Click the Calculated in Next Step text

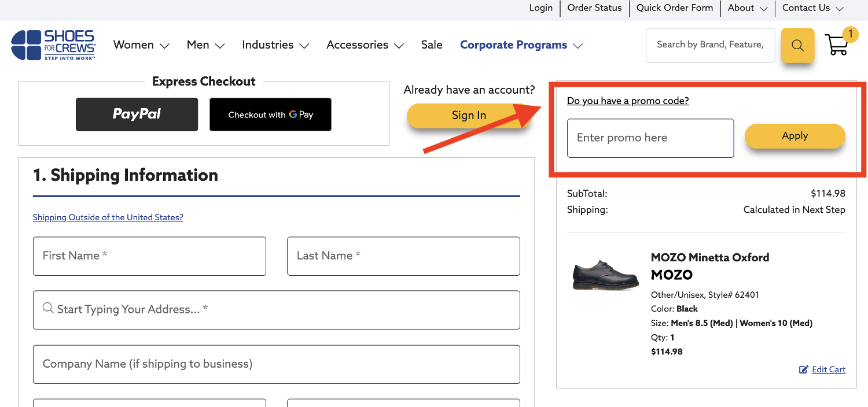[x=795, y=209]
